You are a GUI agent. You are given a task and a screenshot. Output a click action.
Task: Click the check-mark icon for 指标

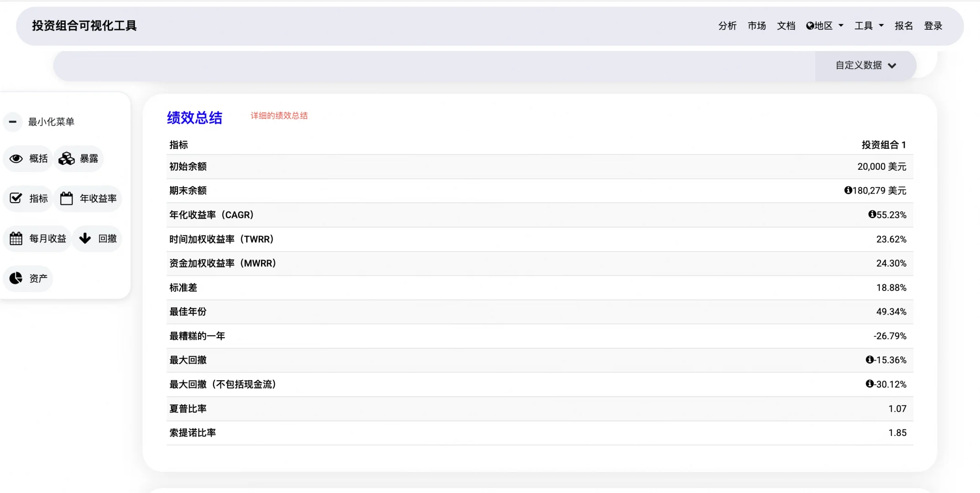point(16,198)
